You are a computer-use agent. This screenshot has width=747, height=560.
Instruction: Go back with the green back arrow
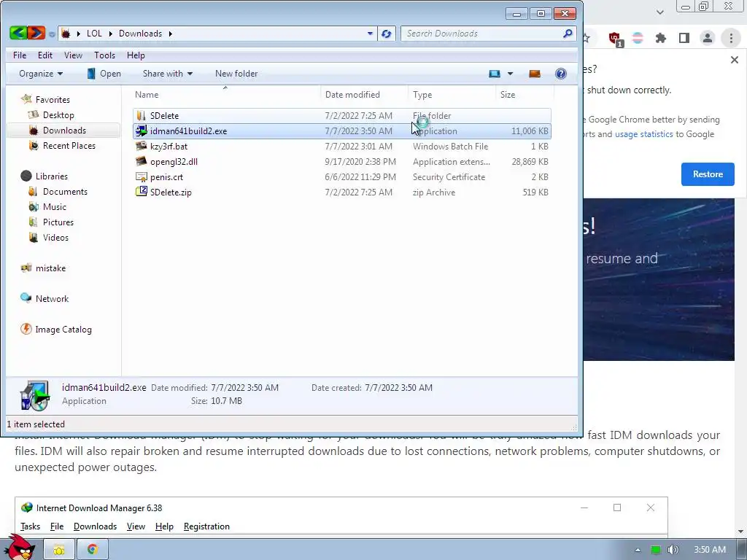click(18, 33)
